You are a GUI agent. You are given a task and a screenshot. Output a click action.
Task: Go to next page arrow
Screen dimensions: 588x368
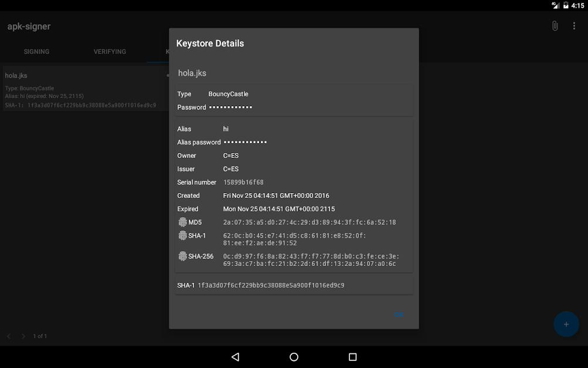click(x=23, y=336)
